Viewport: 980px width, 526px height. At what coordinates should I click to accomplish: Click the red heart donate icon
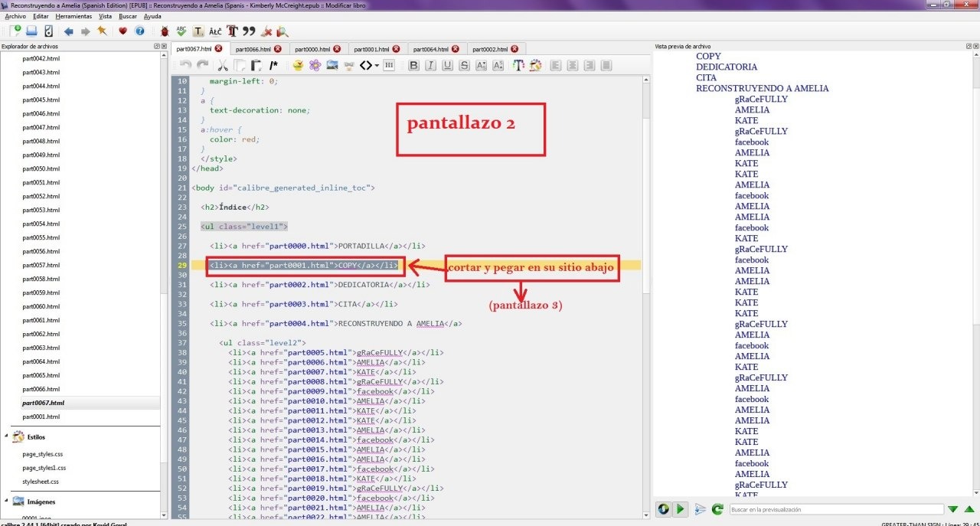(122, 31)
